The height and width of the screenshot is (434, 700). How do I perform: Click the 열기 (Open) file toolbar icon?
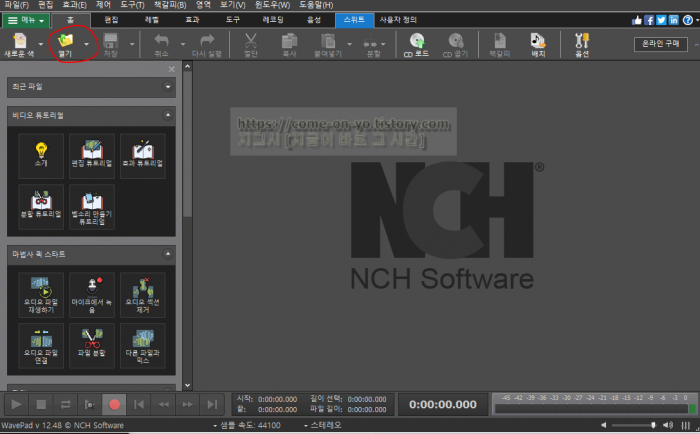pyautogui.click(x=66, y=42)
